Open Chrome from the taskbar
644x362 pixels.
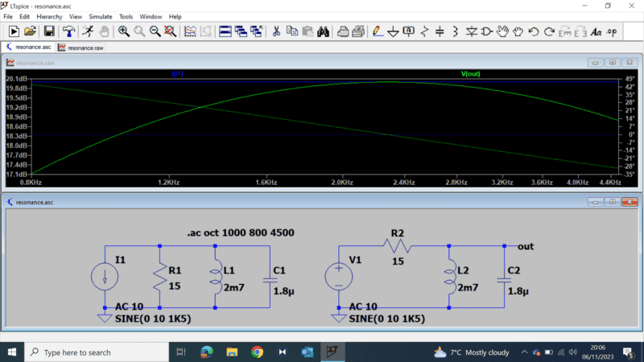point(257,352)
